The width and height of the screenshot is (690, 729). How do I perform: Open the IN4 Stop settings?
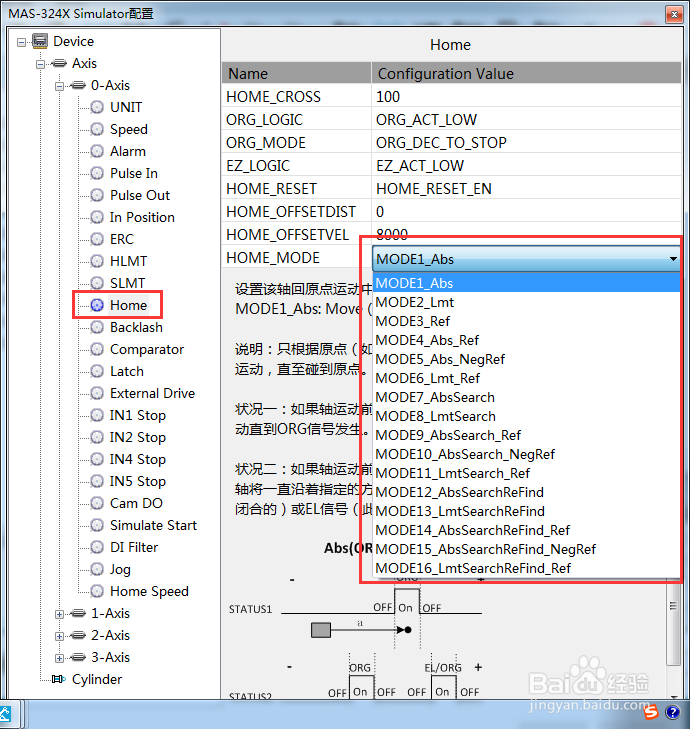coord(138,459)
